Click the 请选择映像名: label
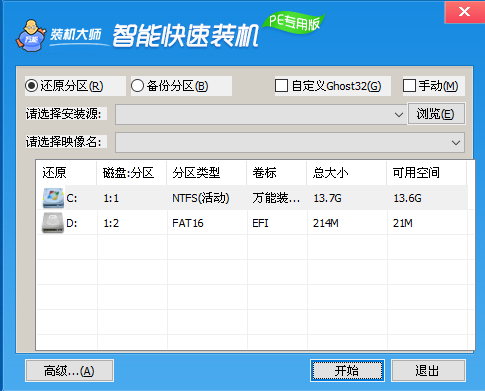Viewport: 485px width, 391px height. coord(63,142)
